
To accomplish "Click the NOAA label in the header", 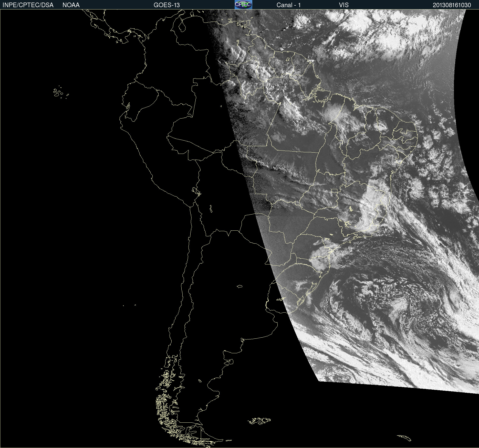I will click(71, 5).
